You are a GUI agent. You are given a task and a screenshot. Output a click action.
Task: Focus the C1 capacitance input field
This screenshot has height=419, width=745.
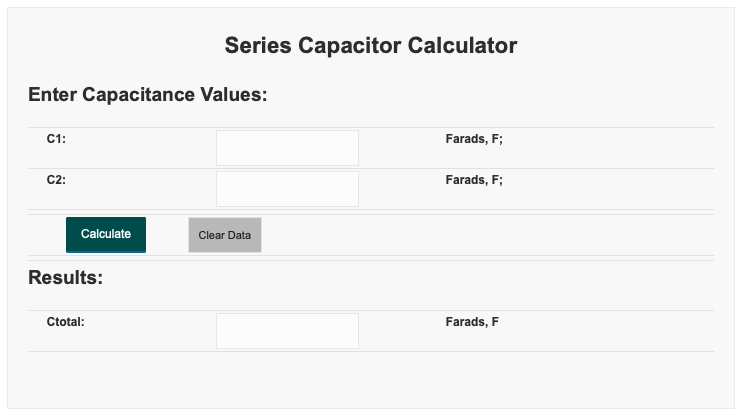coord(287,148)
